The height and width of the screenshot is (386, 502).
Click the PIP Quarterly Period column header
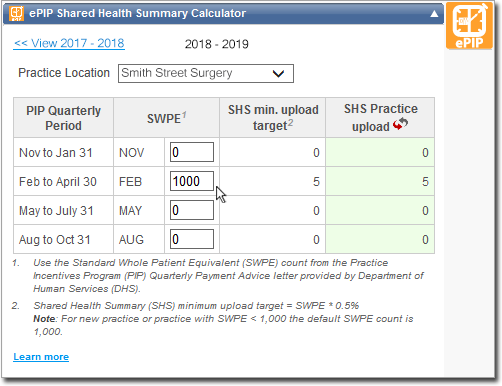tap(63, 118)
